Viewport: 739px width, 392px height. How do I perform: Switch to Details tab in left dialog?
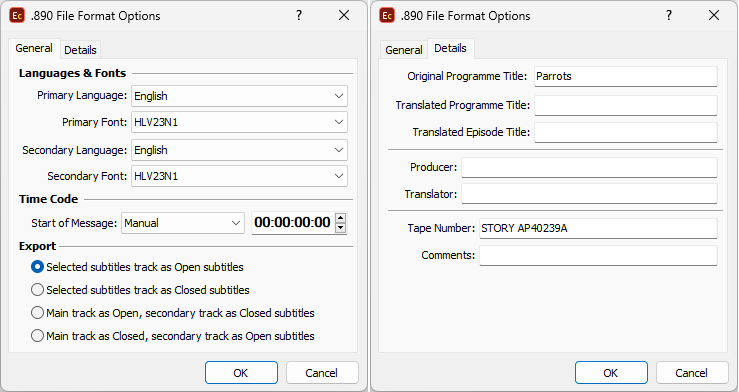point(80,50)
